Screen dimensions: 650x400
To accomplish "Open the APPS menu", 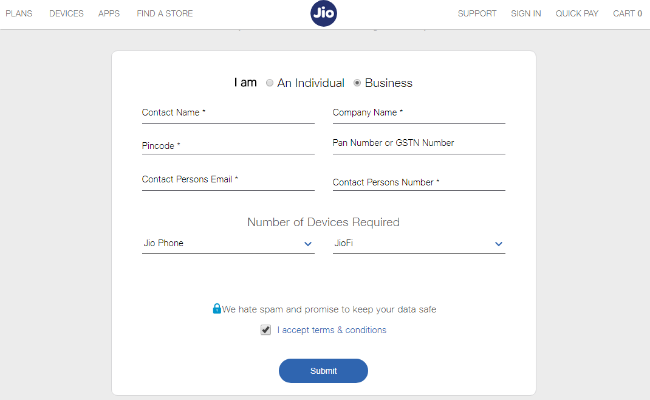I will pyautogui.click(x=109, y=14).
